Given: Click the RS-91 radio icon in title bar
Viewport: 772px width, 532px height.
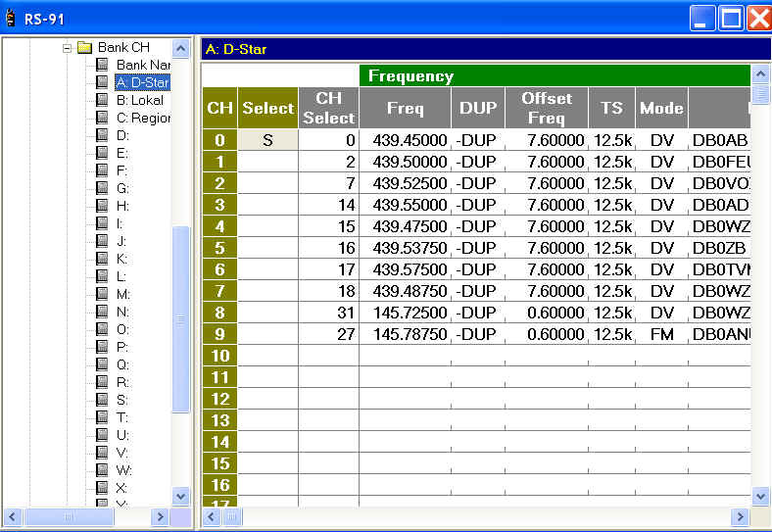Looking at the screenshot, I should [x=11, y=19].
